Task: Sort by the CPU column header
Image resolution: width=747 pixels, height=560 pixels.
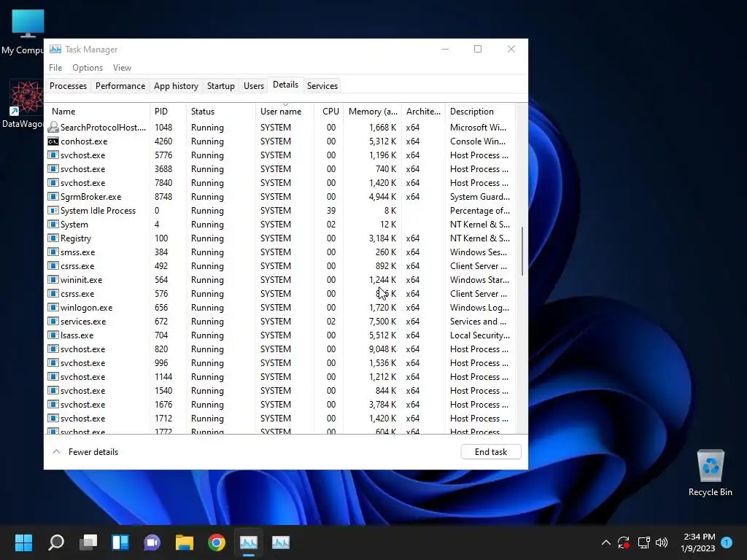Action: 330,112
